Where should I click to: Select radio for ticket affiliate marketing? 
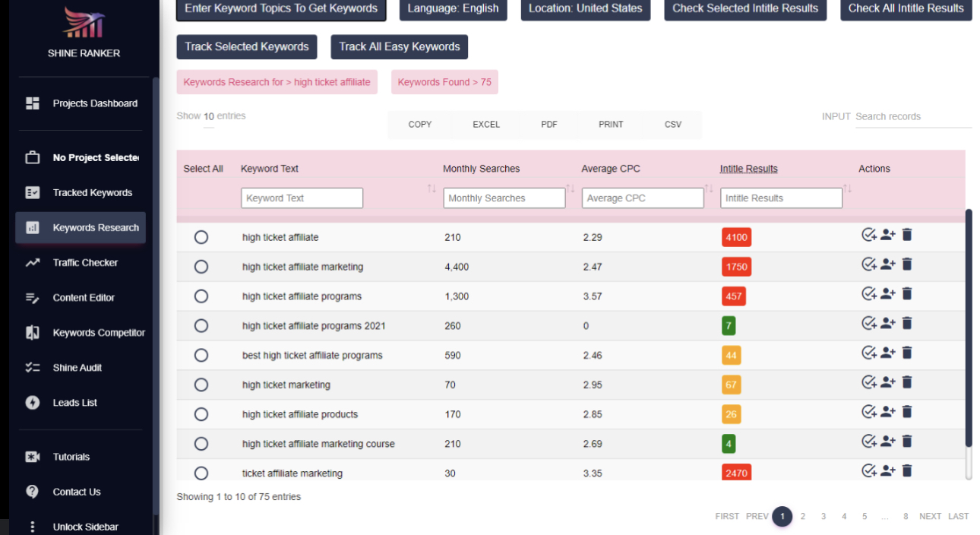click(201, 473)
